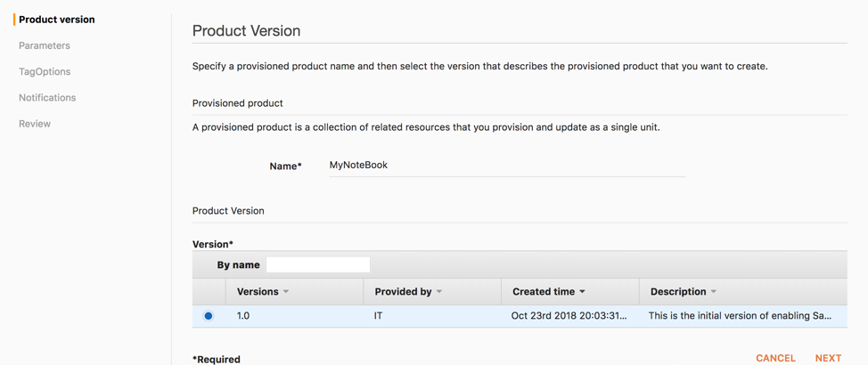Click the Provided by sort arrow
The width and height of the screenshot is (868, 365).
pyautogui.click(x=439, y=292)
